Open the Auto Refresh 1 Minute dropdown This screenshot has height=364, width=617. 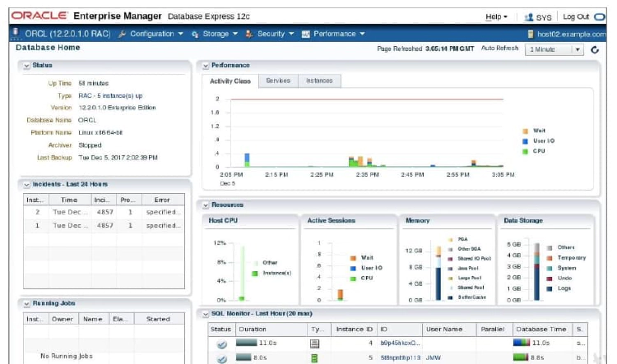click(554, 49)
